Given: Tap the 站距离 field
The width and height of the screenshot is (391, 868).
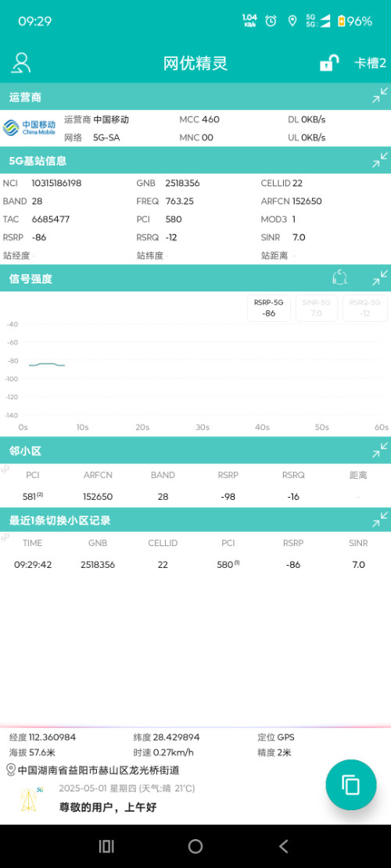Looking at the screenshot, I should pos(278,255).
